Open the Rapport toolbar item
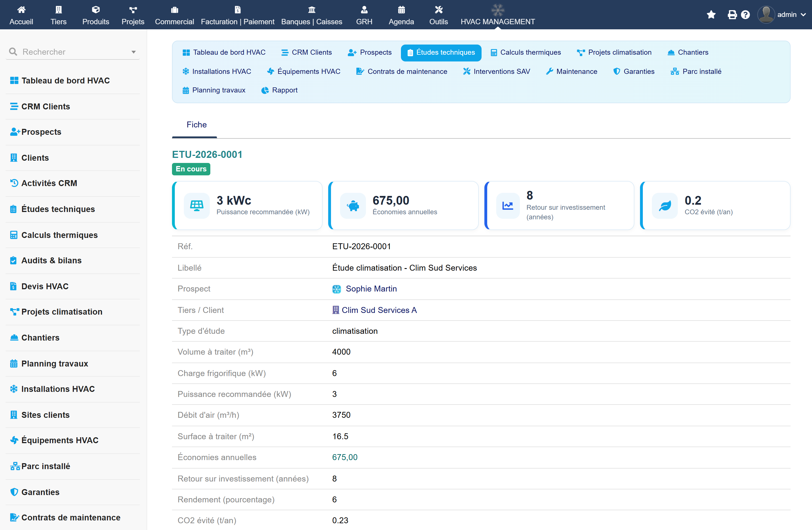Viewport: 812px width, 530px height. 279,90
